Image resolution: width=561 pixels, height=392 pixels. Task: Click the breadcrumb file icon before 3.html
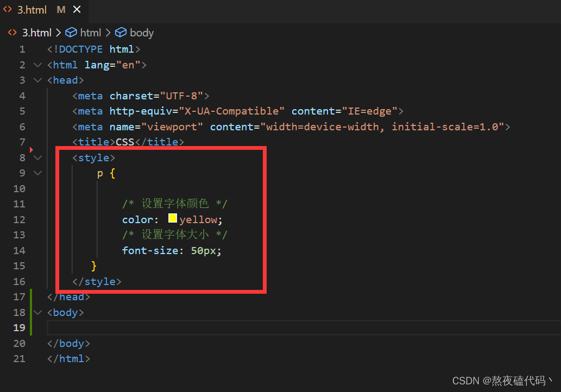click(12, 33)
